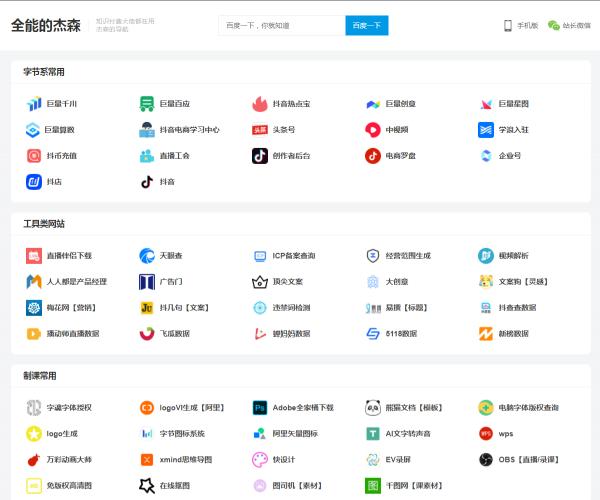Viewport: 600px width, 500px height.
Task: Click the red wps icon
Action: tap(486, 433)
